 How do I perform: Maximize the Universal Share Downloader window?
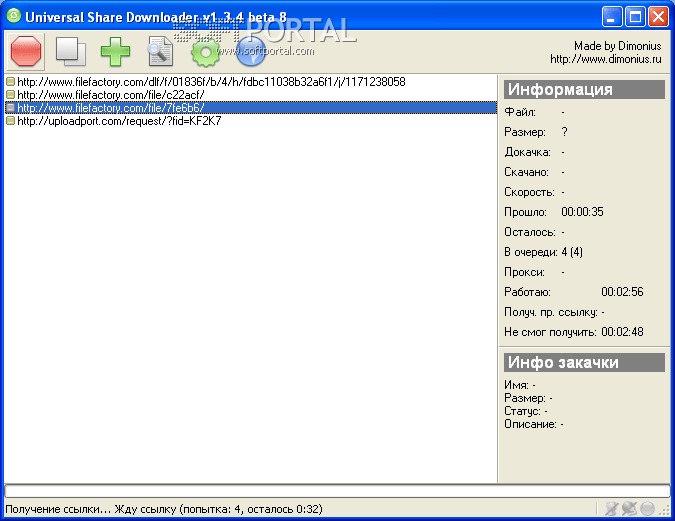(x=635, y=17)
